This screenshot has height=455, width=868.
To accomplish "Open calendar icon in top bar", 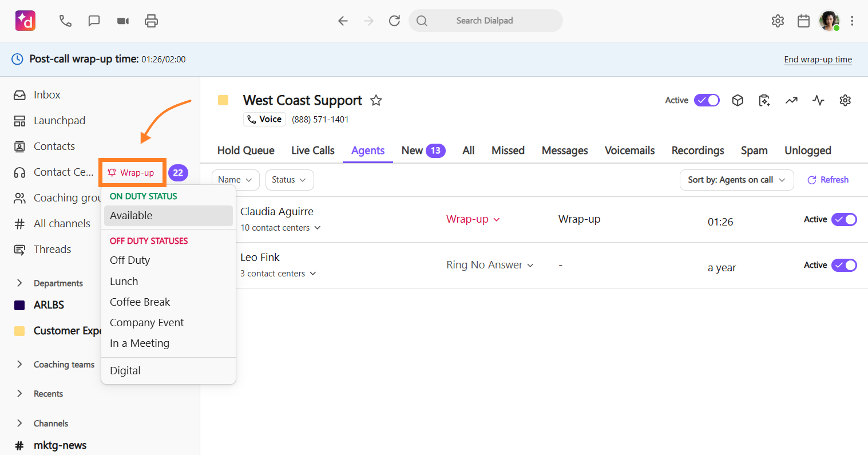I will coord(803,21).
